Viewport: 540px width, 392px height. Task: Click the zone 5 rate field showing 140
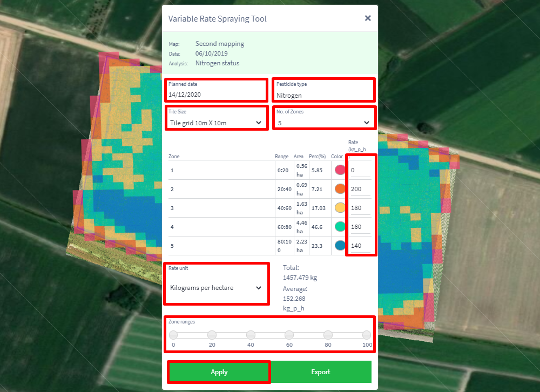[361, 246]
